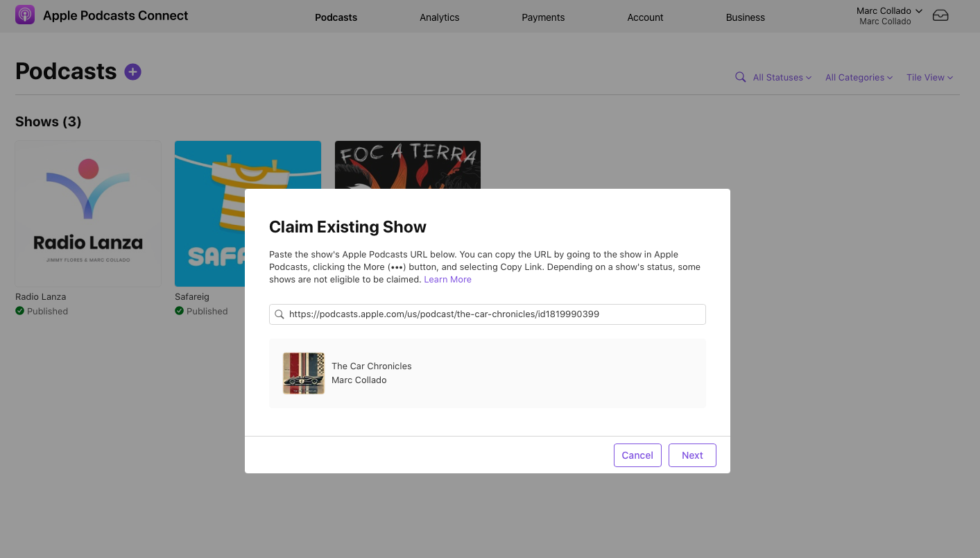
Task: Click the magnifier icon in the URL field
Action: 280,314
